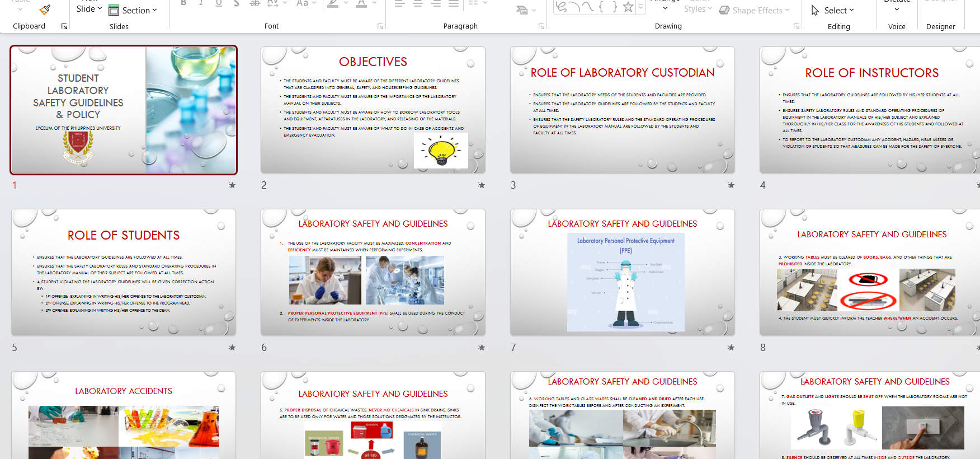Viewport: 980px width, 459px height.
Task: Open the Select dropdown arrow in Editing
Action: (x=851, y=10)
